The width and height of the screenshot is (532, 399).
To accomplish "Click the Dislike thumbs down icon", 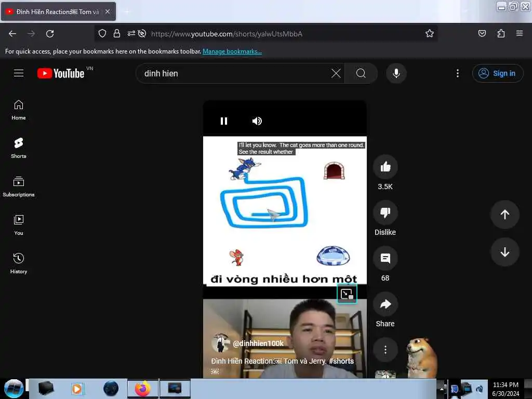I will [385, 212].
